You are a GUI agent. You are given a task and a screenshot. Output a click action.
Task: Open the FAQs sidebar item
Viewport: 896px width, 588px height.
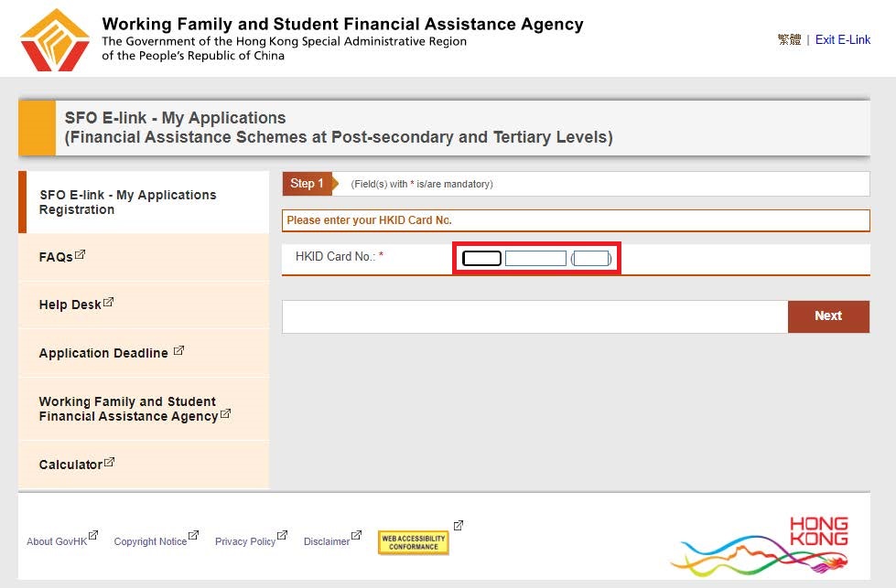point(56,258)
